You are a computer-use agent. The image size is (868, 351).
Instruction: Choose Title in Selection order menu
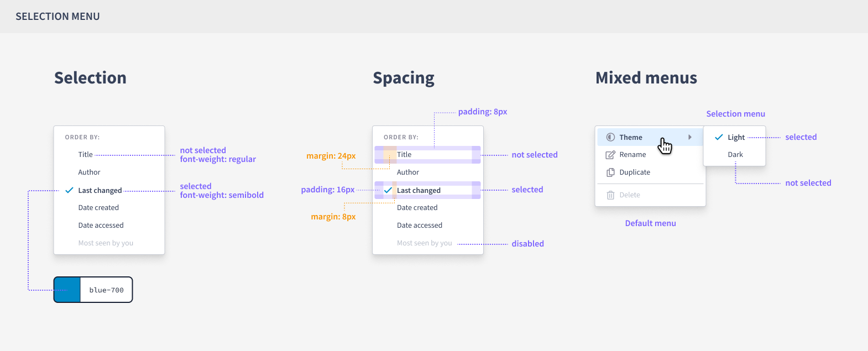point(86,155)
